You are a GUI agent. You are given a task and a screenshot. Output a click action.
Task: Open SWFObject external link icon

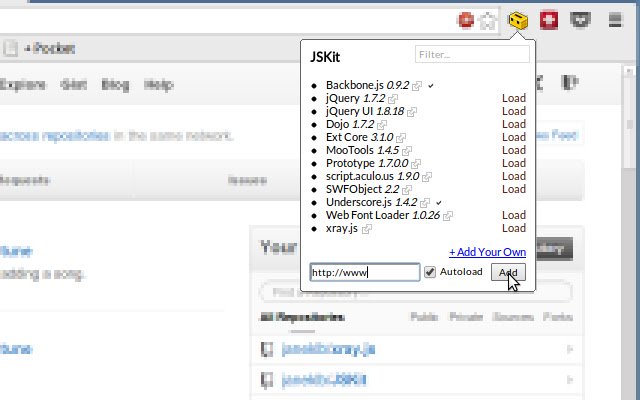click(407, 190)
